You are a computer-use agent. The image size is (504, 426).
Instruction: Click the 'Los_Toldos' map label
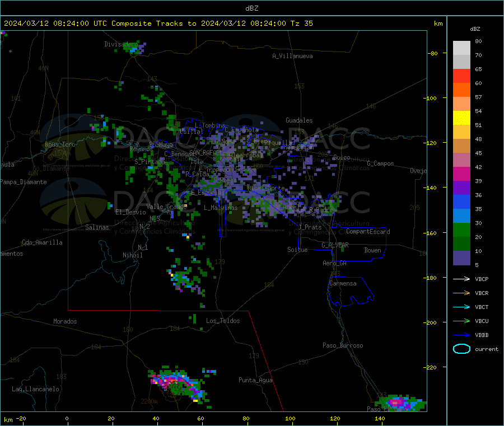click(223, 321)
